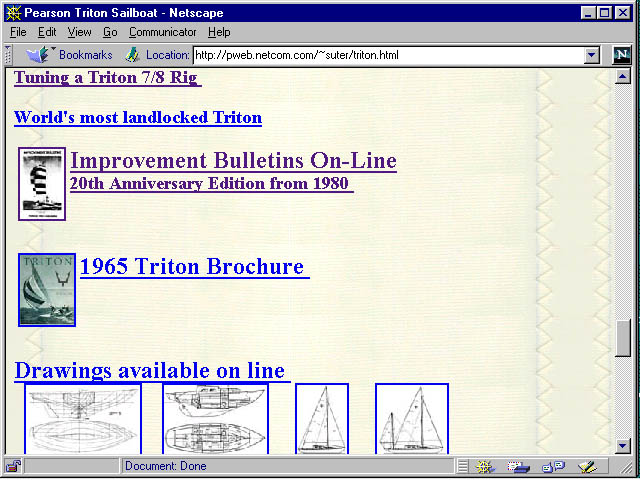640x480 pixels.
Task: Open the interior layout drawing thumbnail
Action: pos(216,418)
